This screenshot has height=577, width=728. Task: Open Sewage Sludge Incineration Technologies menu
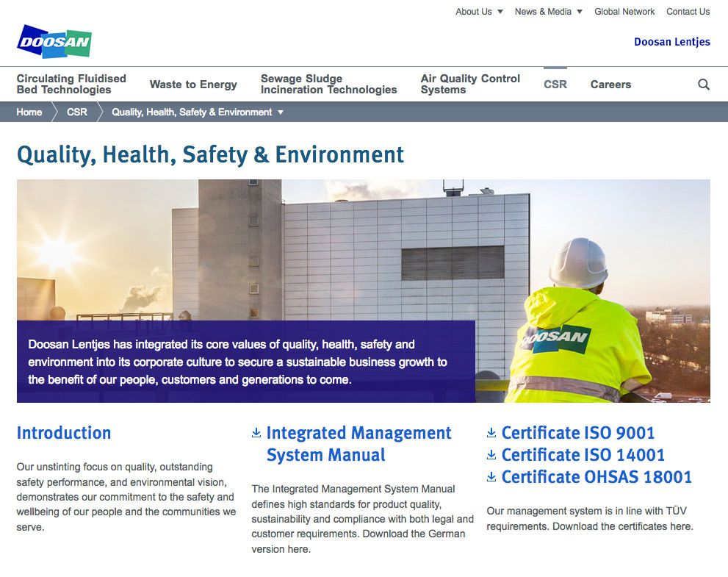328,84
